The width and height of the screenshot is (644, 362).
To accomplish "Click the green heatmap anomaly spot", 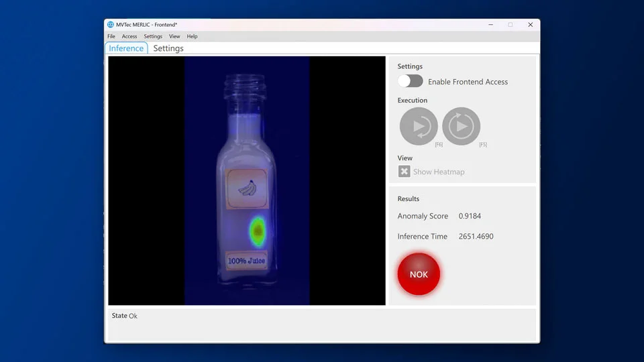I will (x=257, y=231).
